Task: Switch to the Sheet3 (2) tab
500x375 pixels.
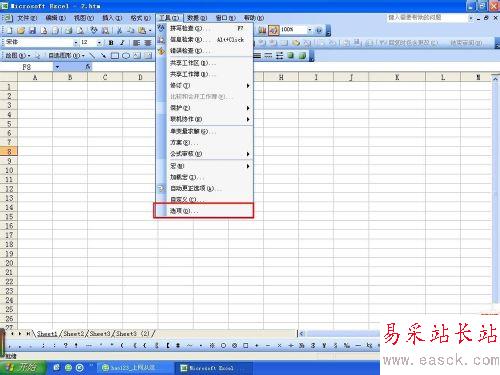Action: pos(133,333)
